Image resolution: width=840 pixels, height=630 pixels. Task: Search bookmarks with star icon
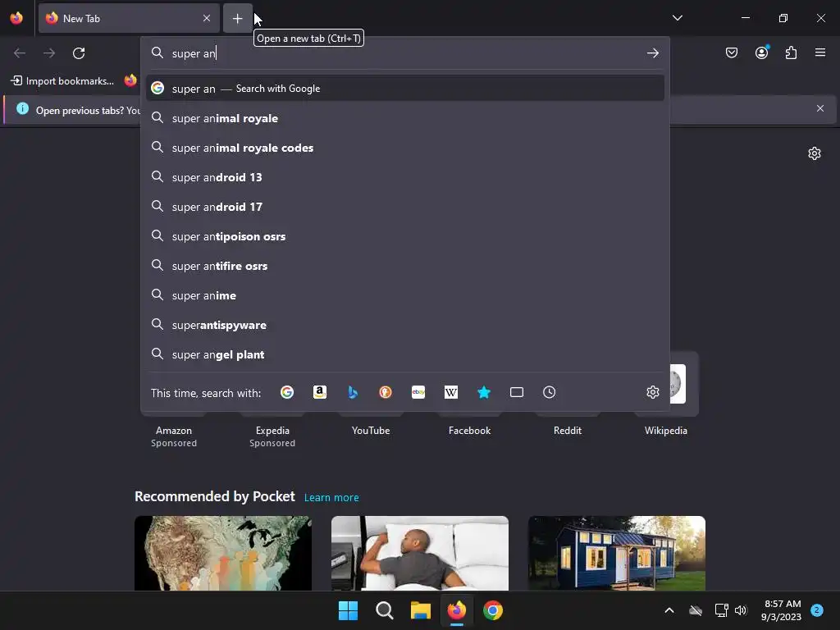coord(484,392)
